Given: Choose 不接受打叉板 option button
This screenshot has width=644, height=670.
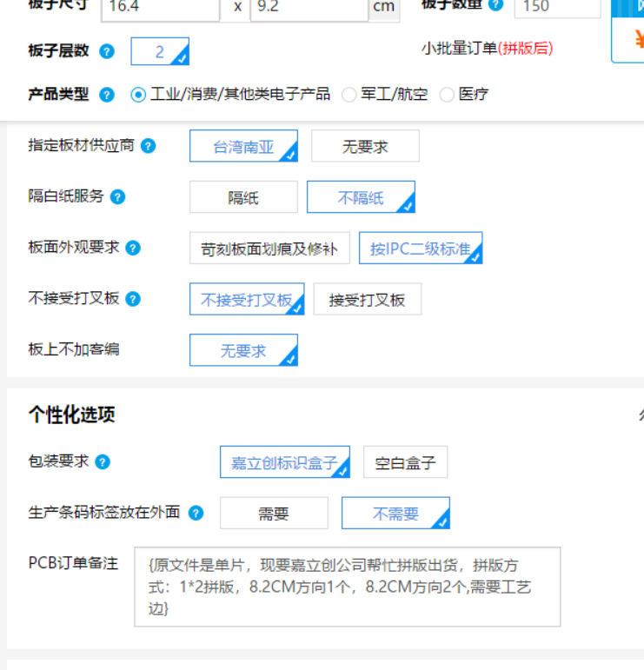Looking at the screenshot, I should pos(247,299).
